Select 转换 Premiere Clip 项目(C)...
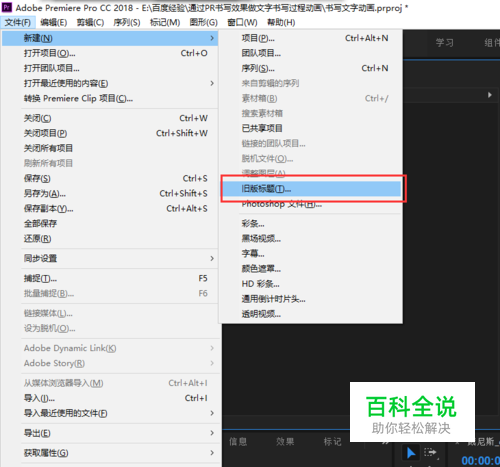Viewport: 500px width, 467px height. pyautogui.click(x=110, y=98)
